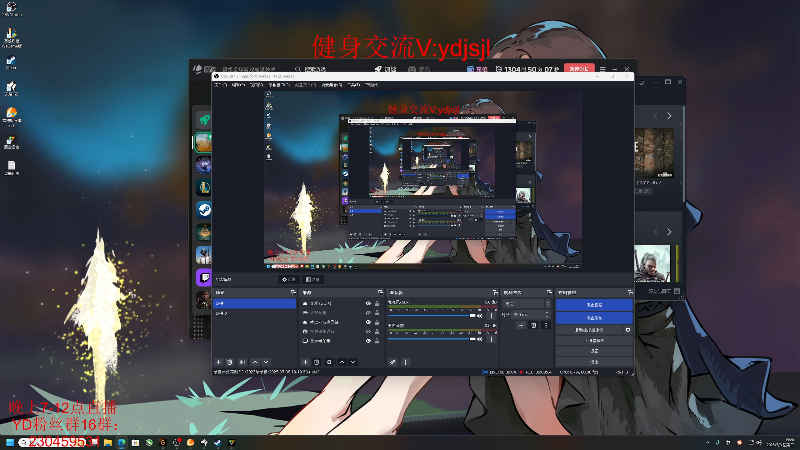Click Start Virtual Camera button
This screenshot has width=800, height=450.
(x=589, y=330)
